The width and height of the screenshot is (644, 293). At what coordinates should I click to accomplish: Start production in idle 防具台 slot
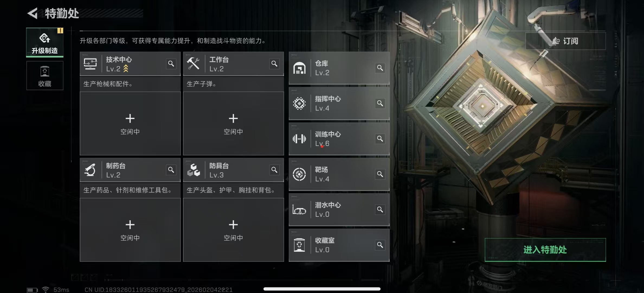233,230
